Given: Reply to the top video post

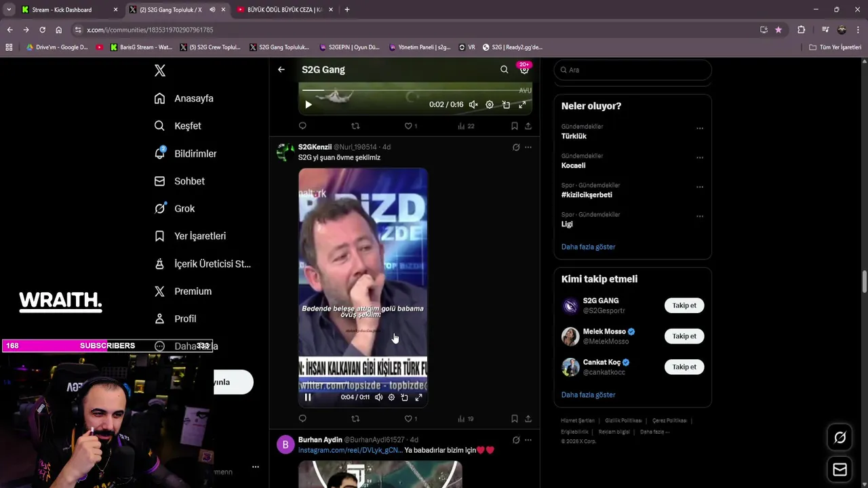Looking at the screenshot, I should [302, 126].
